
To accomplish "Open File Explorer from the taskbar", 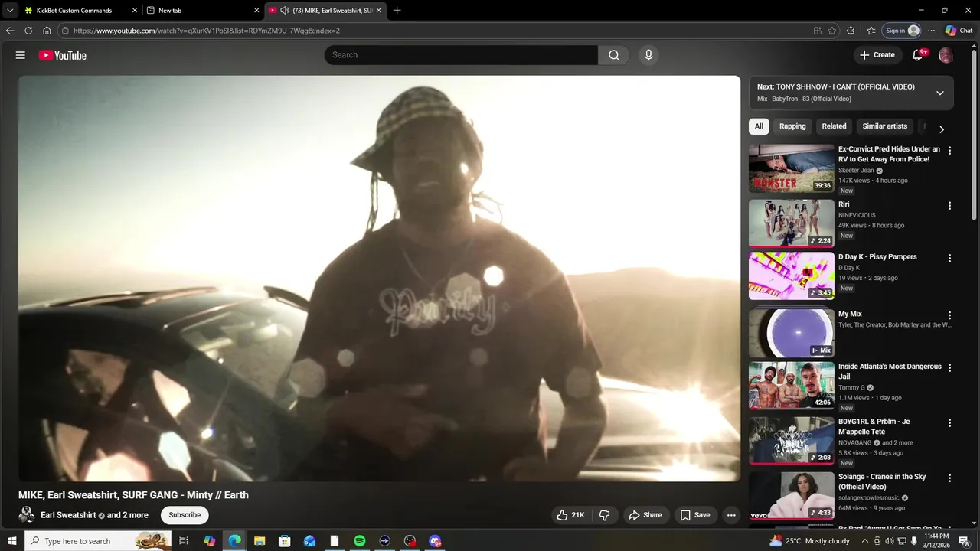I will pos(260,541).
